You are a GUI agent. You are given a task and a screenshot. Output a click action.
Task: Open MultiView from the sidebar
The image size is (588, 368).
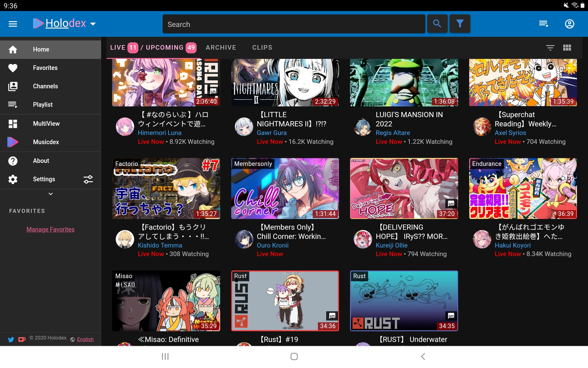click(x=46, y=124)
